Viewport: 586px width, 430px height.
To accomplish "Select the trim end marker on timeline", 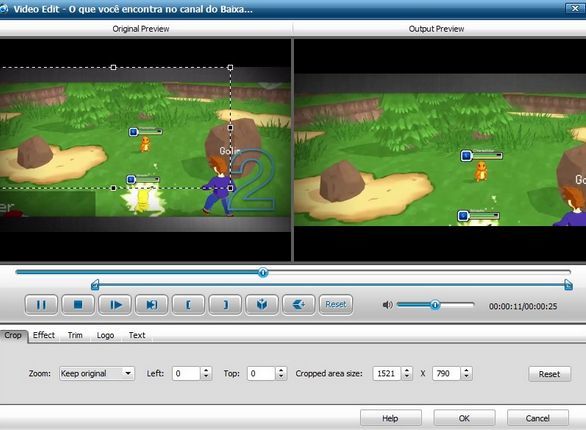I will [x=568, y=285].
